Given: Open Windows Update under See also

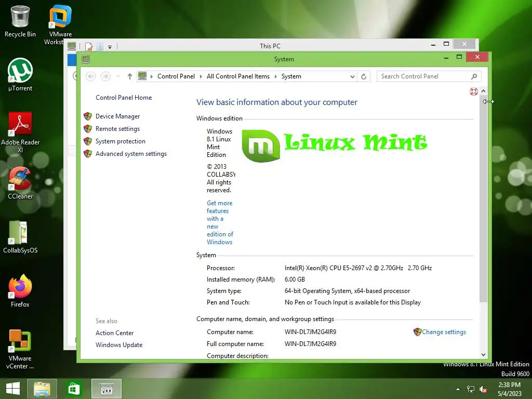Looking at the screenshot, I should pyautogui.click(x=119, y=345).
